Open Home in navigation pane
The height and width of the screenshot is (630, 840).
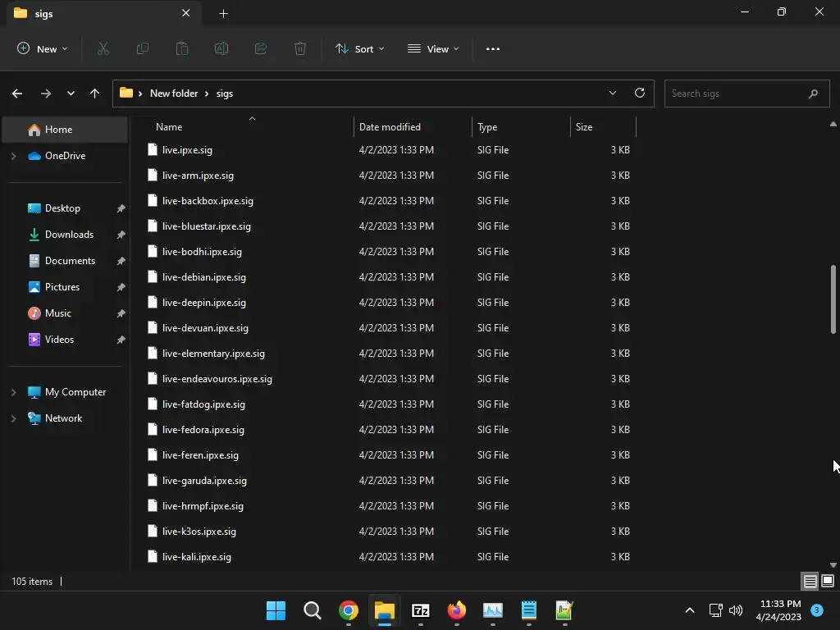(65, 130)
